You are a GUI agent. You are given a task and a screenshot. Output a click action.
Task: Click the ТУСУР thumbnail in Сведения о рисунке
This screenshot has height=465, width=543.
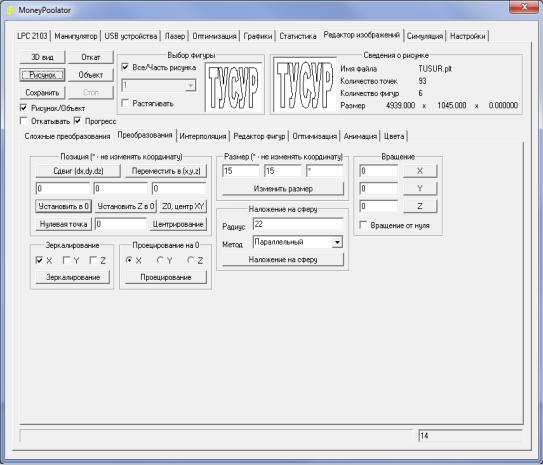(304, 85)
